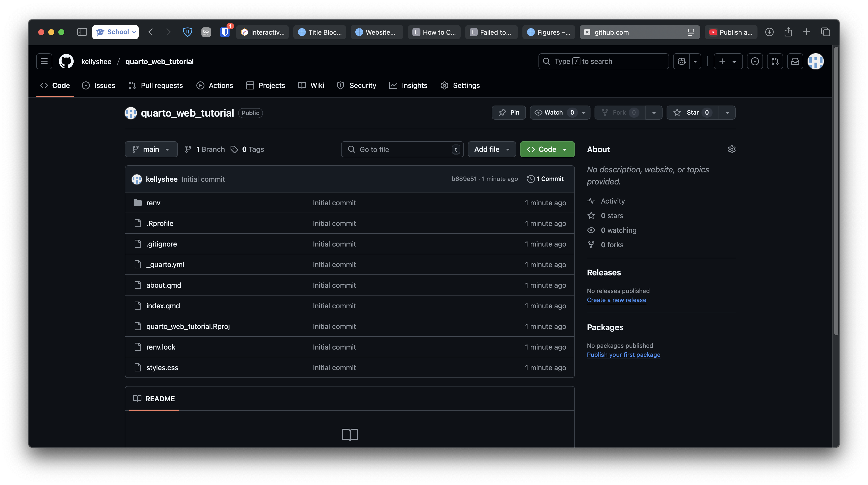Switch to Publish a... YouTube browser tab

[x=731, y=32]
